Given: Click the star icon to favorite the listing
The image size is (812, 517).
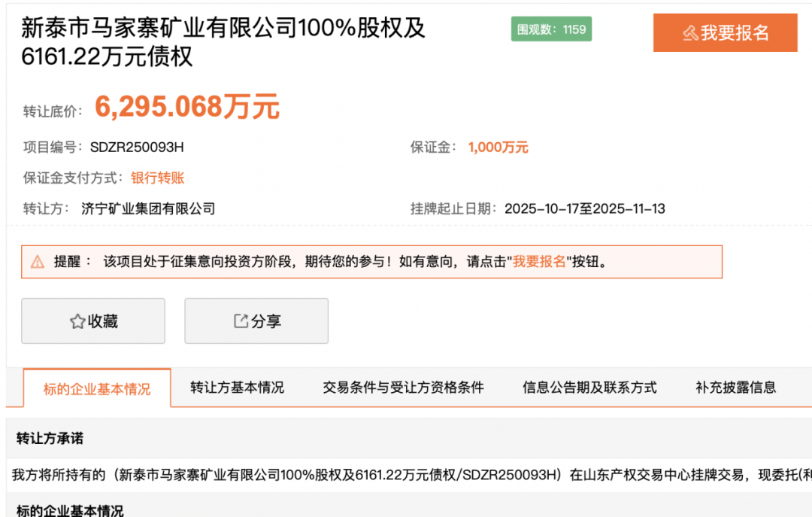Looking at the screenshot, I should click(75, 321).
